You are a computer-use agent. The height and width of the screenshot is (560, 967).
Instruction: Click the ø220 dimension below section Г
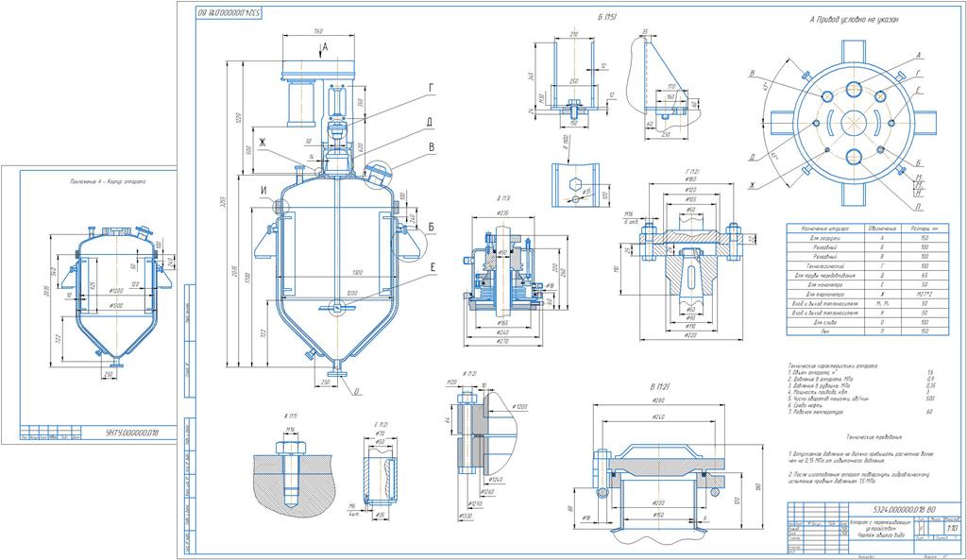click(x=690, y=335)
